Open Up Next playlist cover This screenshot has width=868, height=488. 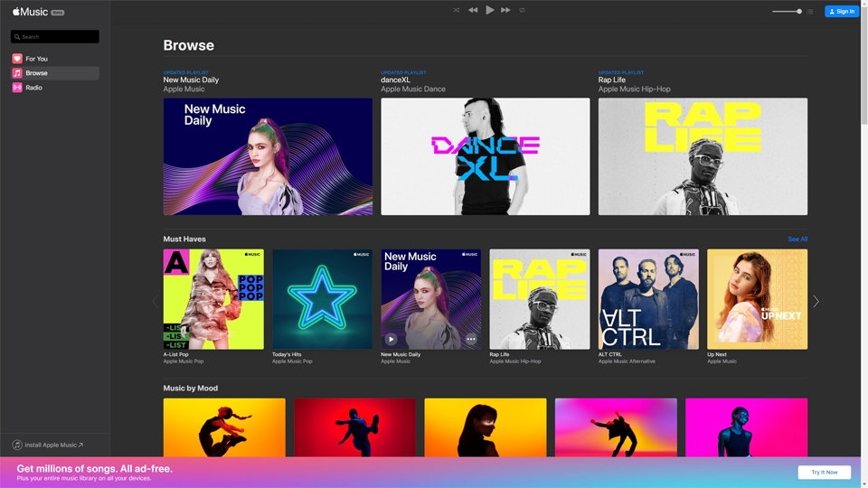pos(758,299)
